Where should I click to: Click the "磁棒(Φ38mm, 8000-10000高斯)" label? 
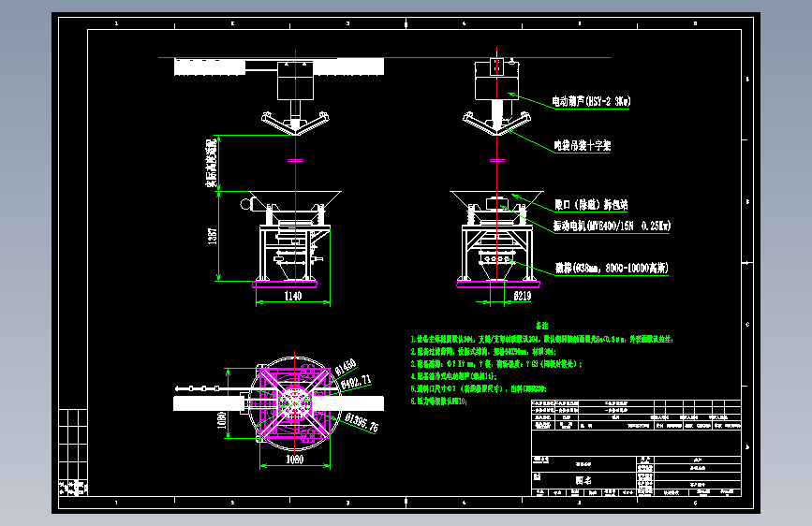point(612,268)
